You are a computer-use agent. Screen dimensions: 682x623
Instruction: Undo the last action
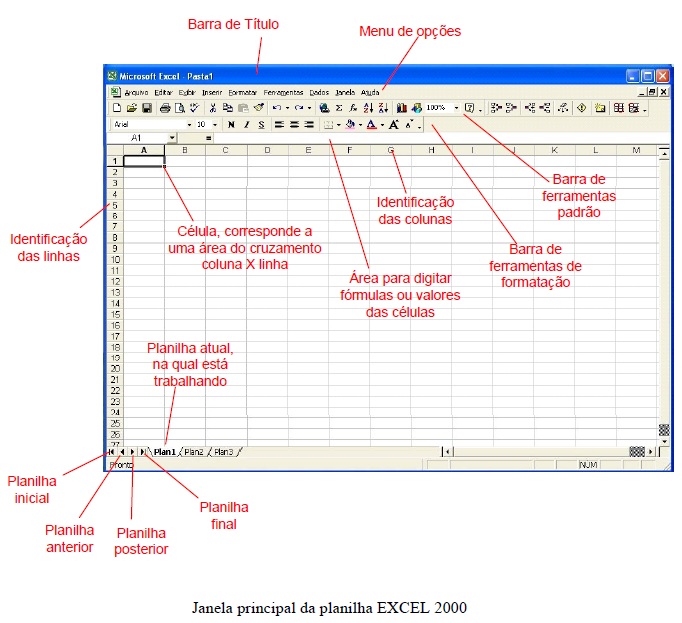(x=277, y=108)
